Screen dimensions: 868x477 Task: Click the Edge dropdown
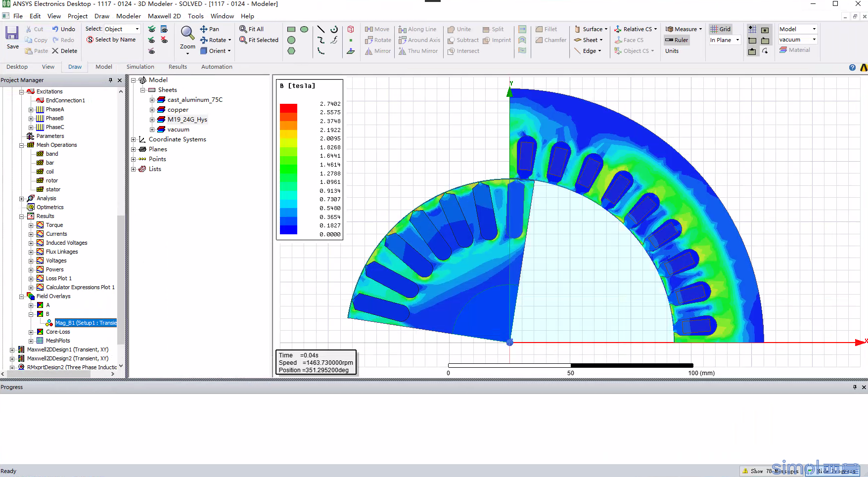(x=588, y=51)
